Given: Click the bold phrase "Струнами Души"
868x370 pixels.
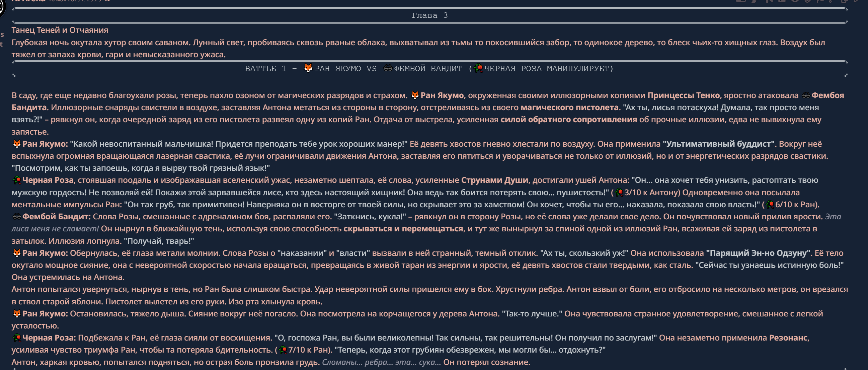Looking at the screenshot, I should tap(494, 180).
